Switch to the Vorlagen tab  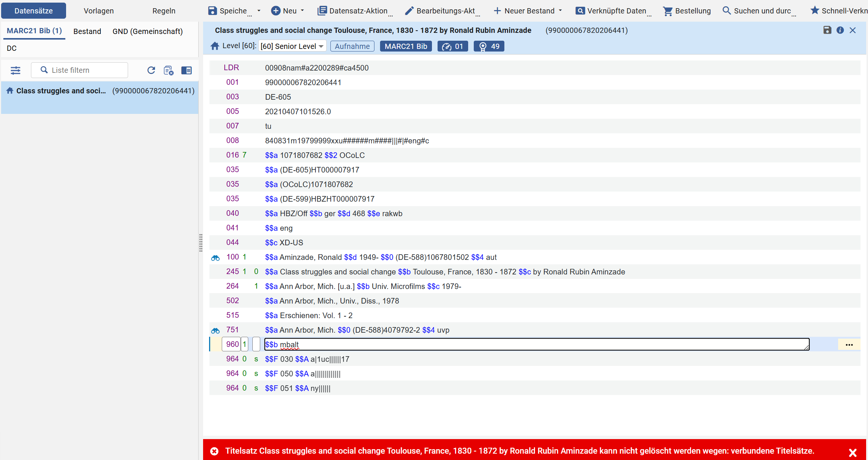tap(99, 11)
